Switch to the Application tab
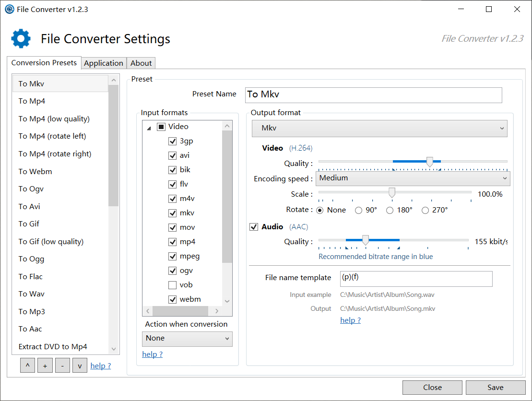Screen dimensions: 532x401 tap(104, 63)
